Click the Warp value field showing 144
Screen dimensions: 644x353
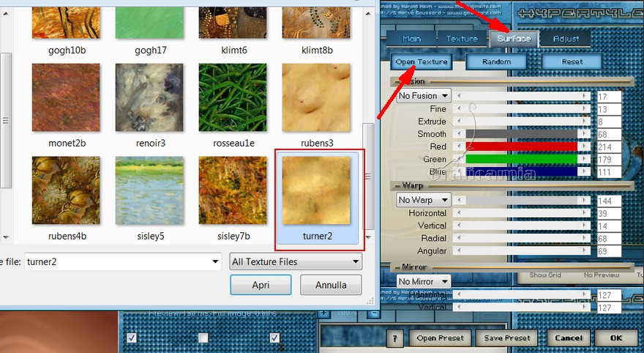click(609, 201)
